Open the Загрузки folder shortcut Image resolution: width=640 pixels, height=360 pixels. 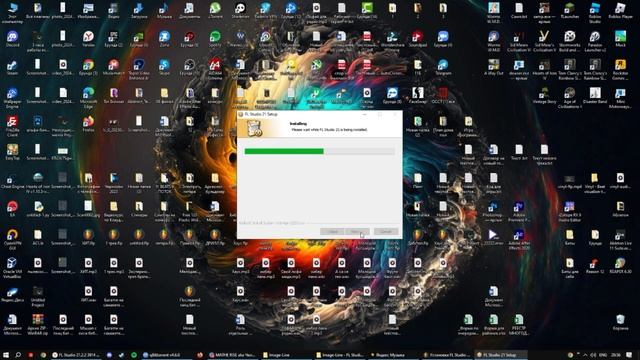(x=139, y=11)
